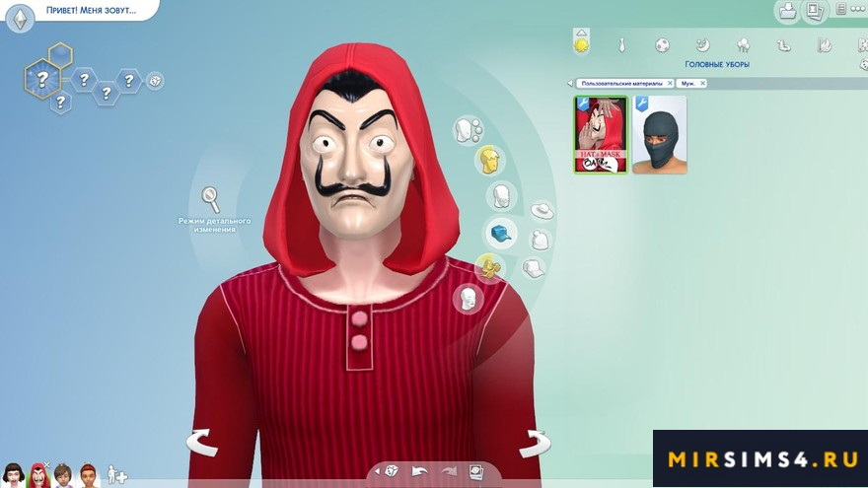Open the notebook list icon at top right
Image resolution: width=868 pixels, height=488 pixels.
840,10
